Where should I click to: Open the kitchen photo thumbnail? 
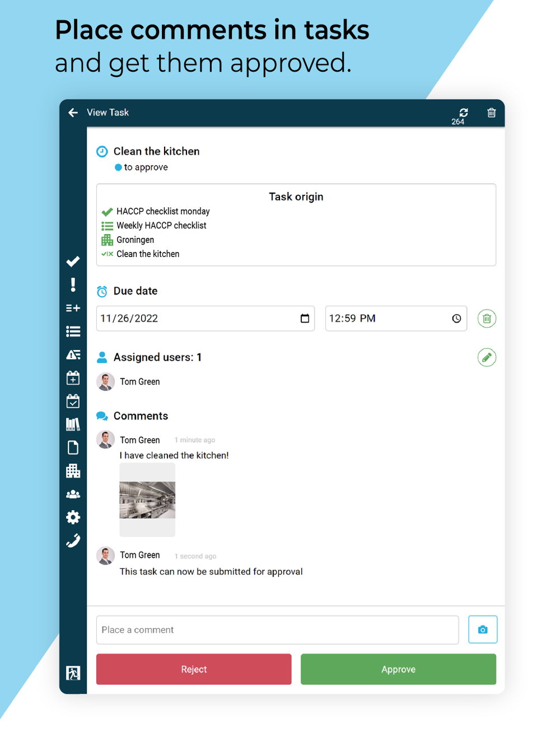pos(147,499)
